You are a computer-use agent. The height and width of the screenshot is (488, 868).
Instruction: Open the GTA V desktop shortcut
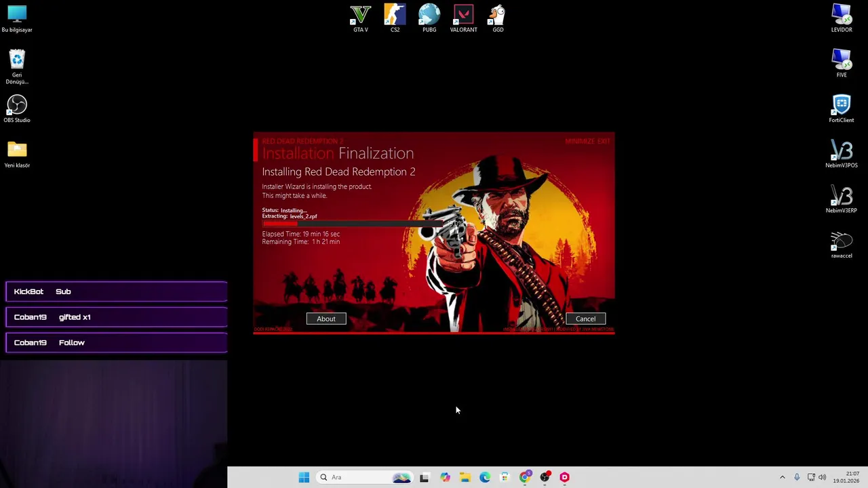[x=361, y=18]
